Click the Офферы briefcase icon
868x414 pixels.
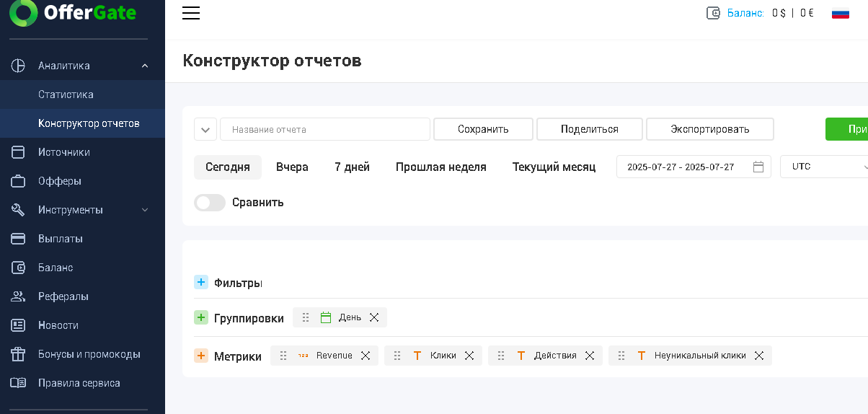pos(18,181)
